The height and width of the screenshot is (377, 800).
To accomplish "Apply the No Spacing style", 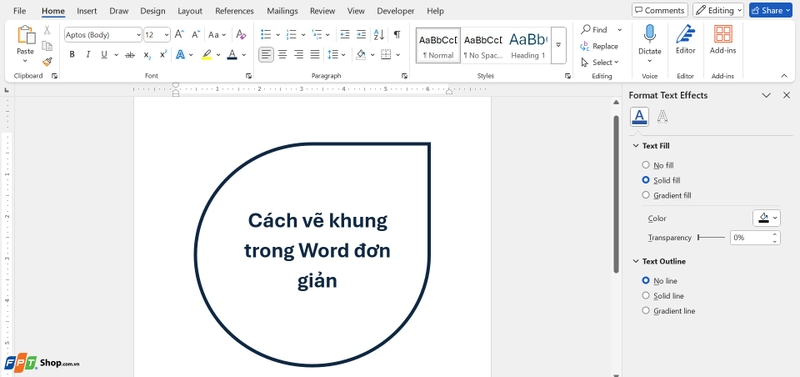I will click(x=483, y=45).
